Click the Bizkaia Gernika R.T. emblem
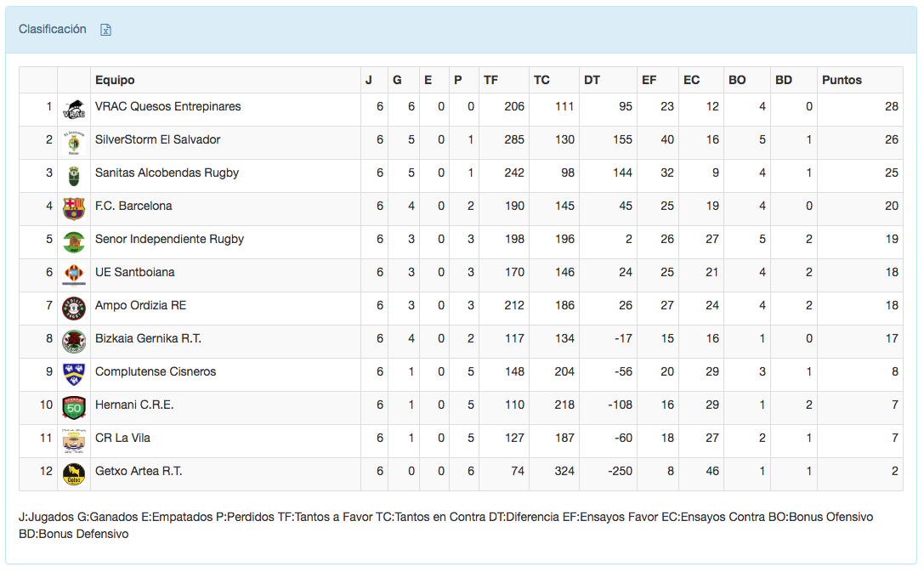Image resolution: width=924 pixels, height=572 pixels. [74, 341]
